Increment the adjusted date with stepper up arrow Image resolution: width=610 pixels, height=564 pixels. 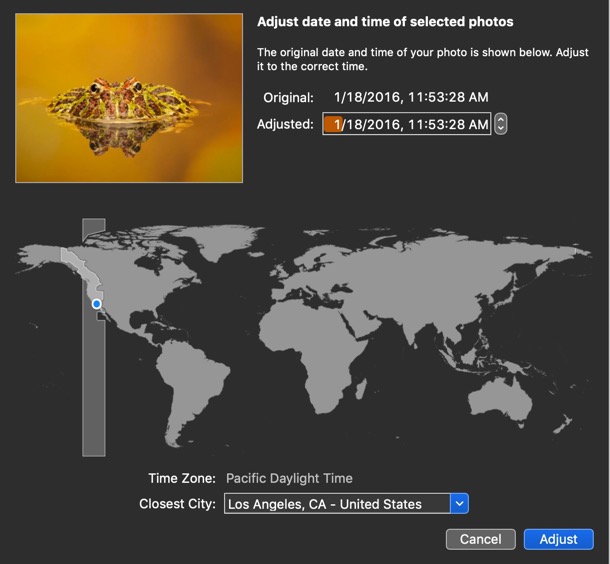pyautogui.click(x=501, y=119)
